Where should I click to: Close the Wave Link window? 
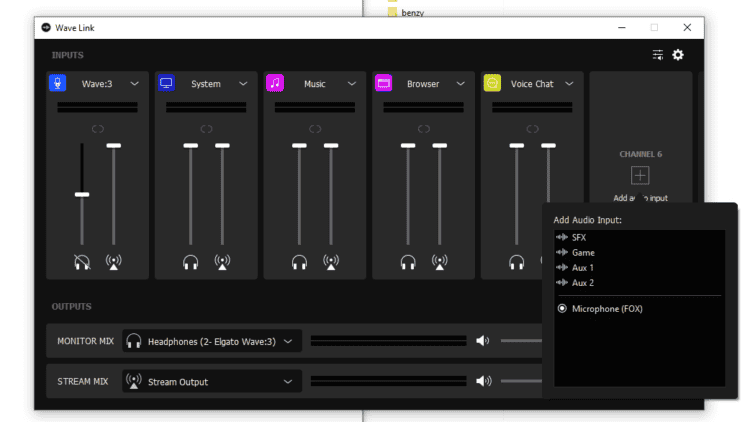click(687, 28)
